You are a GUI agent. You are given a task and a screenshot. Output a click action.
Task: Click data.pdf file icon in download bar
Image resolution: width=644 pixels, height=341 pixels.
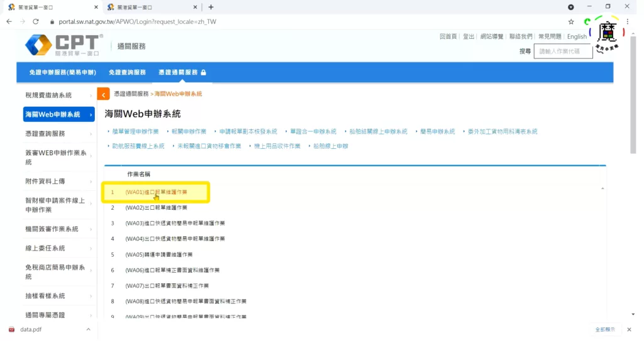coord(11,330)
